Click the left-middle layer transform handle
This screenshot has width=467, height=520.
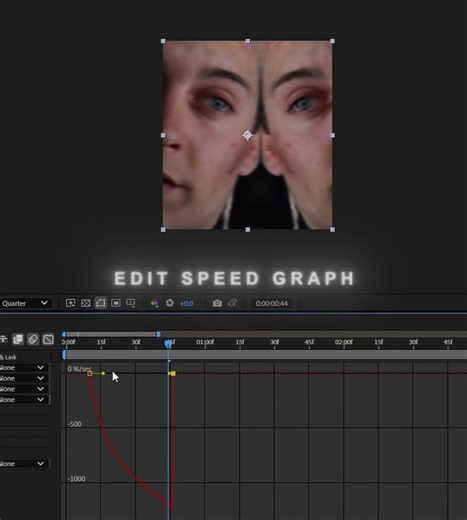(163, 135)
